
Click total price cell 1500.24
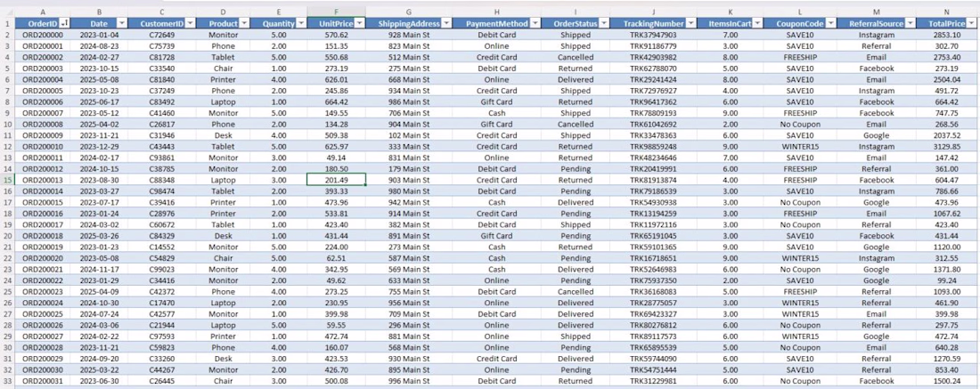click(948, 381)
